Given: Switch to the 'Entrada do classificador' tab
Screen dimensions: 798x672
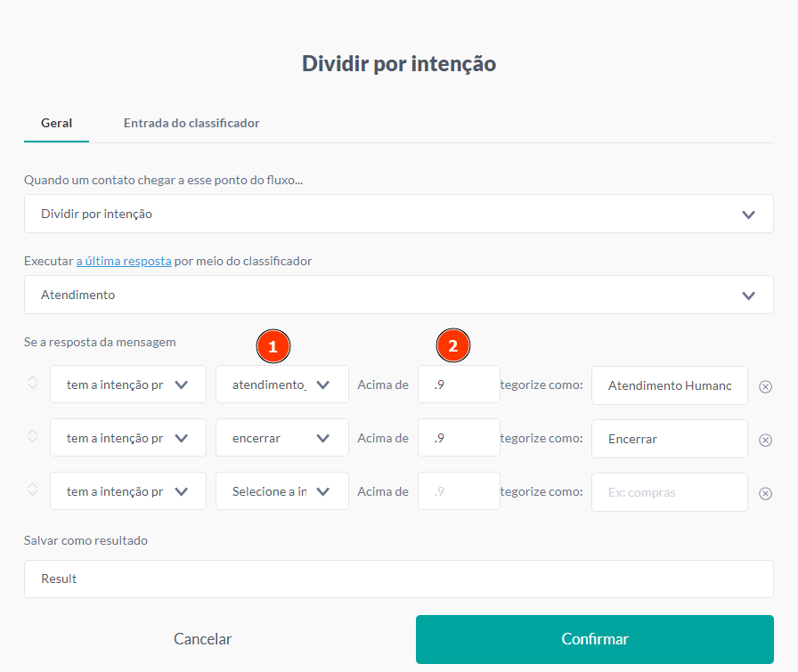Looking at the screenshot, I should coord(191,123).
